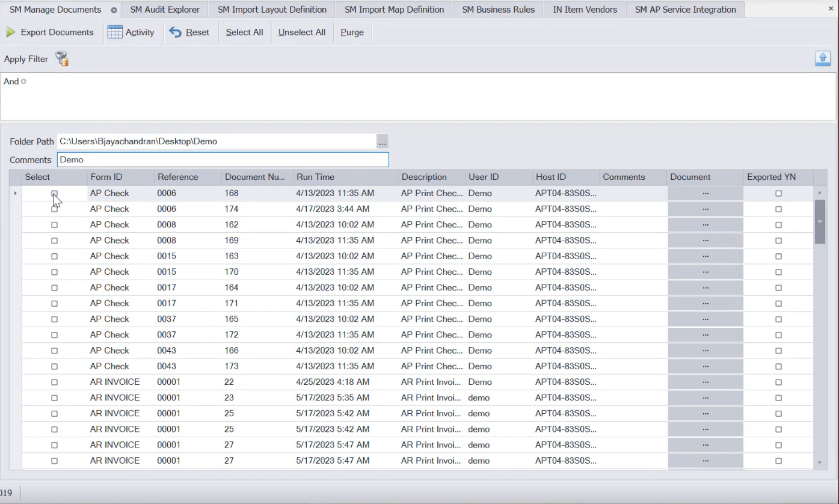Browse folder path with ellipsis button
Screen dimensions: 839x504
pyautogui.click(x=383, y=142)
